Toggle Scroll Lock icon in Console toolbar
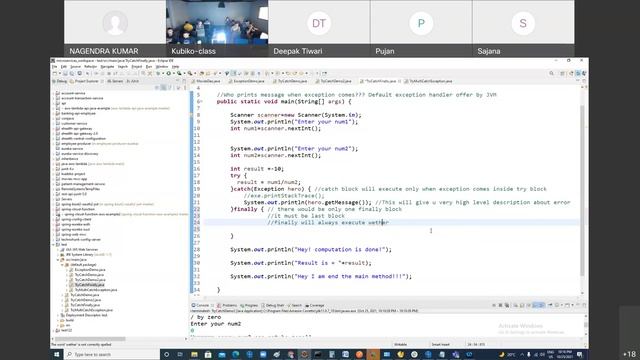640x360 pixels. click(x=522, y=305)
